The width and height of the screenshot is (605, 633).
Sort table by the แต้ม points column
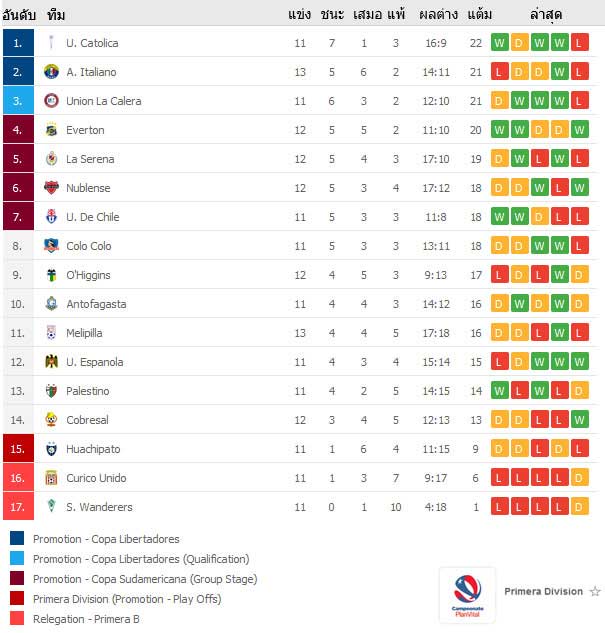click(479, 15)
